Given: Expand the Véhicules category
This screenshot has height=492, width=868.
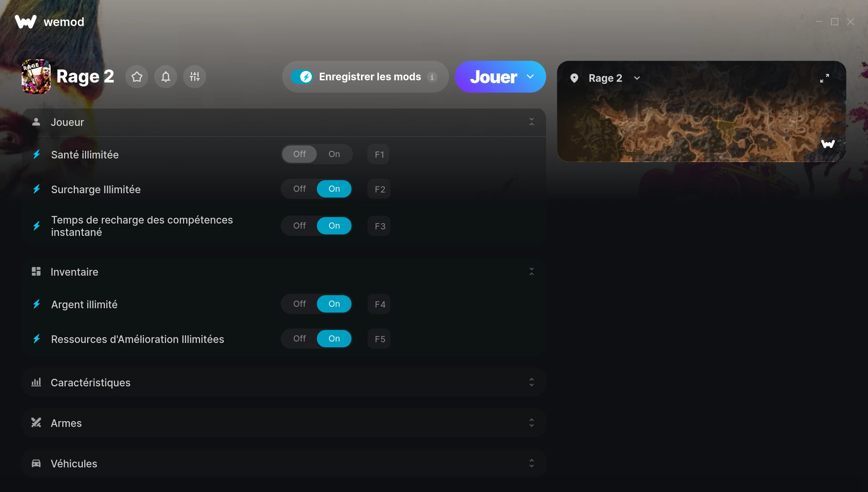Looking at the screenshot, I should [x=284, y=463].
